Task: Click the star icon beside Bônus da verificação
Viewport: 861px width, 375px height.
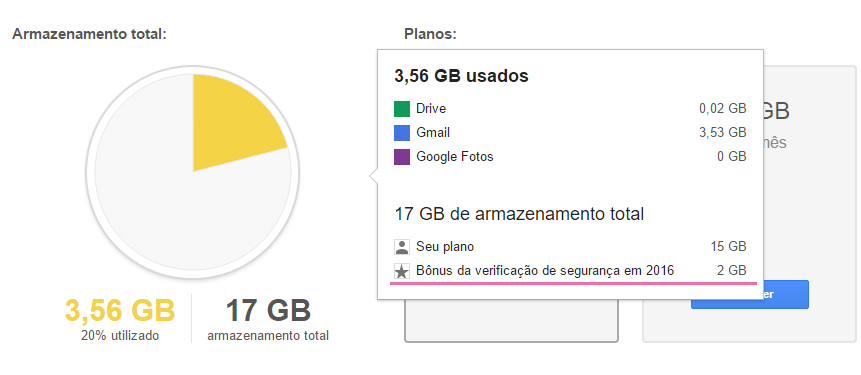Action: (x=402, y=271)
